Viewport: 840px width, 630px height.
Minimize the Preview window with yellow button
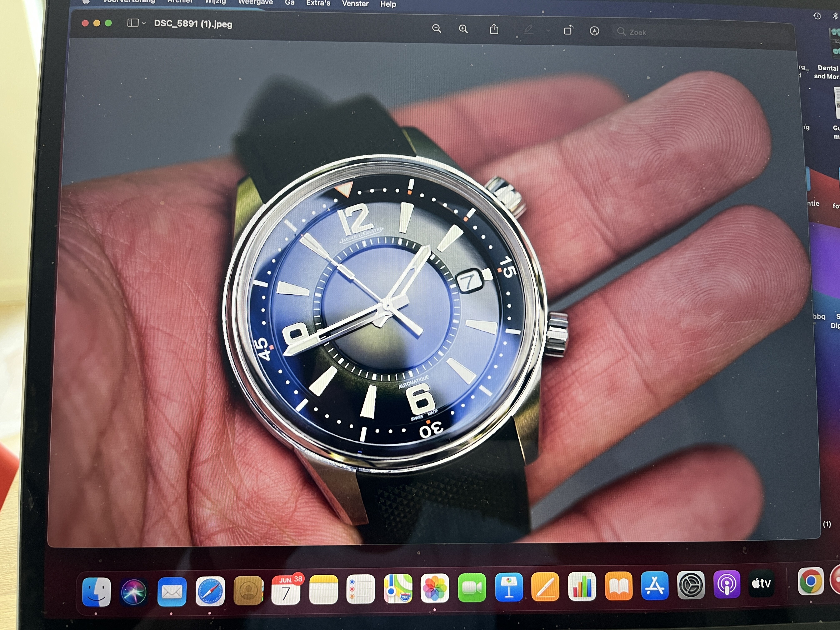96,23
